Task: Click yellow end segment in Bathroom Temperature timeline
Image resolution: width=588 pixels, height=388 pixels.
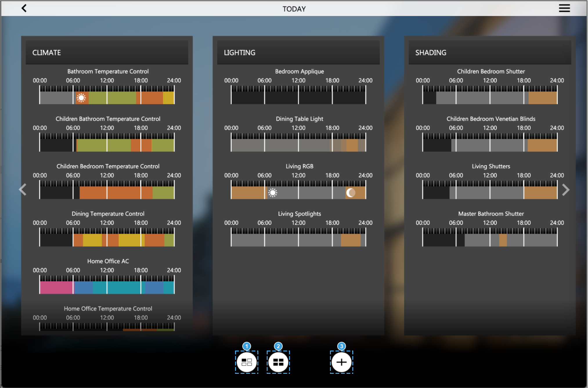Action: click(x=168, y=98)
